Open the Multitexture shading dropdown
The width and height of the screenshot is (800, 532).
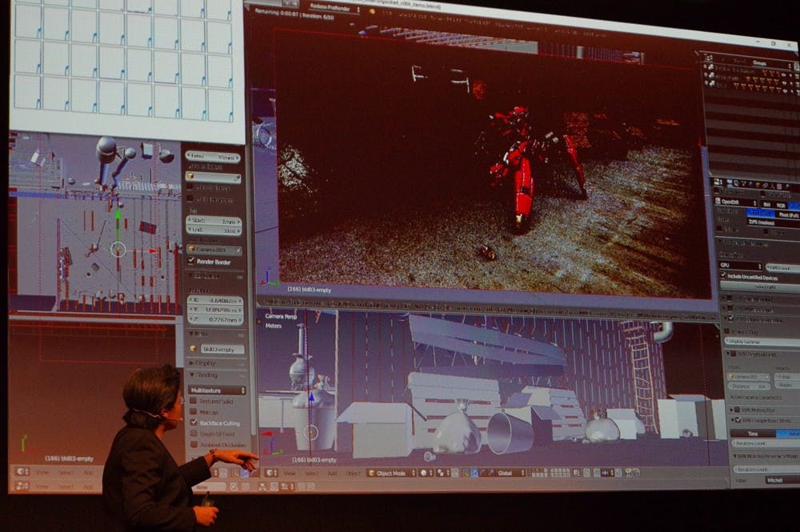pos(217,390)
